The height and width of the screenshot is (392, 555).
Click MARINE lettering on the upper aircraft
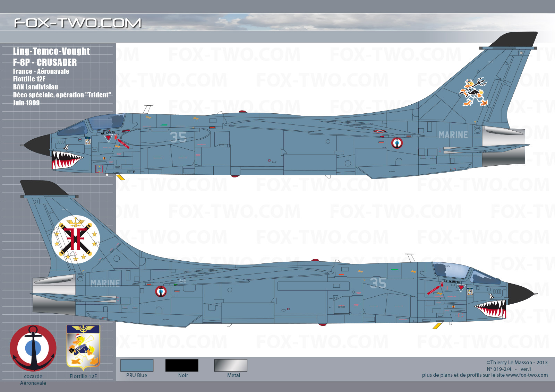click(x=453, y=135)
